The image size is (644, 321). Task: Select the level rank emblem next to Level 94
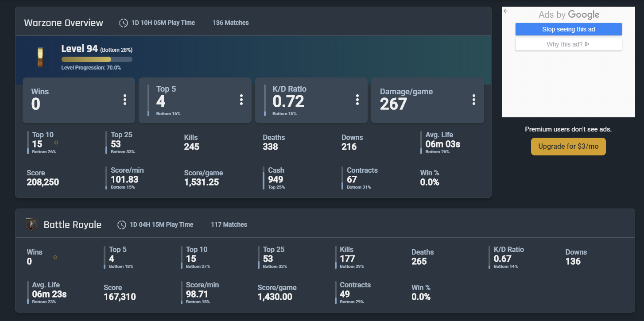tap(40, 57)
